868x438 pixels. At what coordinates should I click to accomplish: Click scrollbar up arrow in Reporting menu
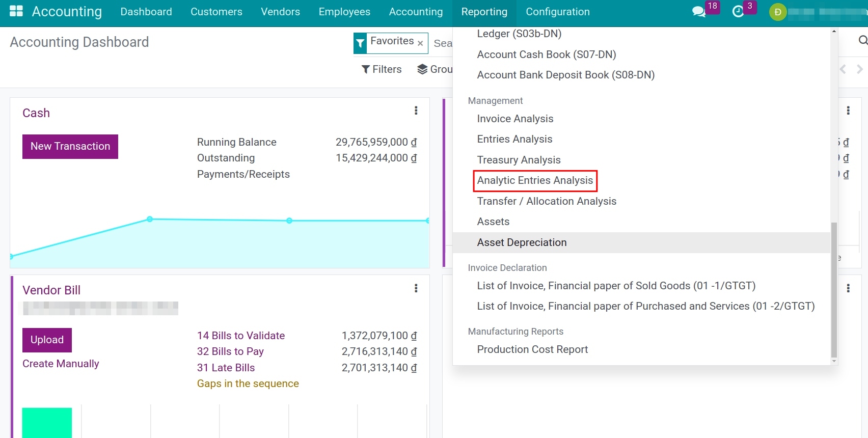(834, 31)
